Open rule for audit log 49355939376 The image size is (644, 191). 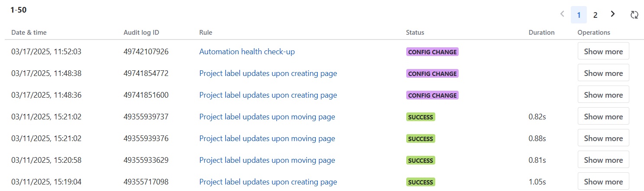(x=267, y=138)
